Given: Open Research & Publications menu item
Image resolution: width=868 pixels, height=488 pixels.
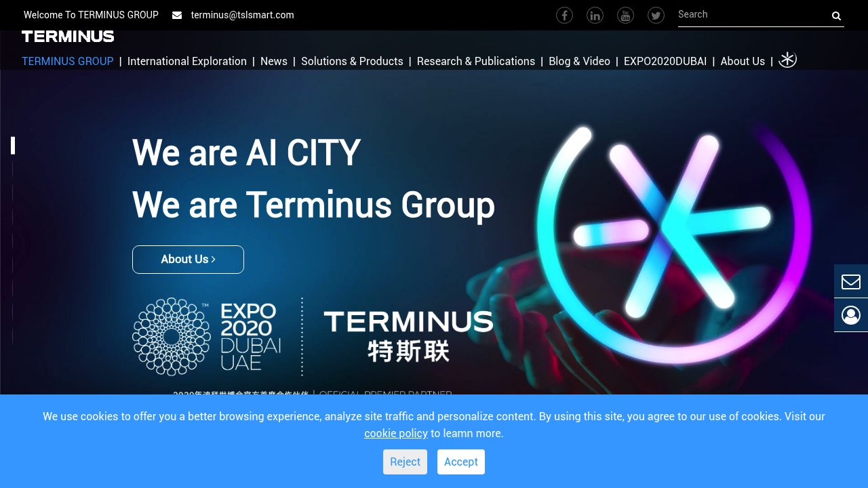Looking at the screenshot, I should 476,61.
